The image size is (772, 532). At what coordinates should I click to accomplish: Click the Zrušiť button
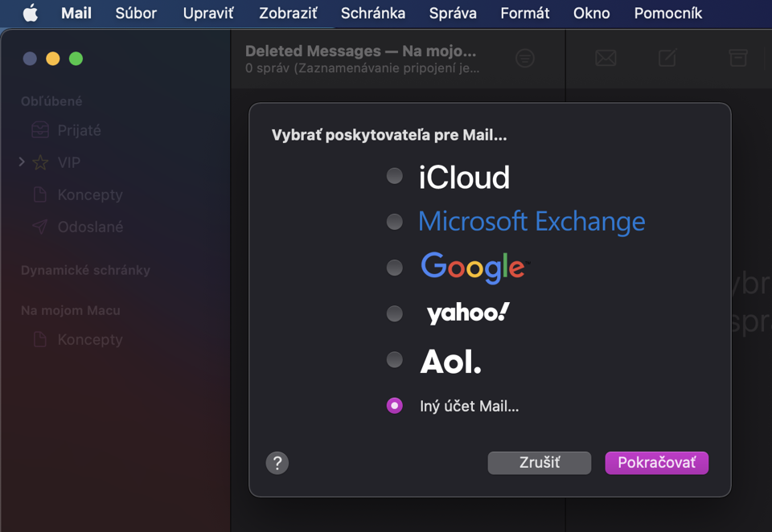click(539, 463)
